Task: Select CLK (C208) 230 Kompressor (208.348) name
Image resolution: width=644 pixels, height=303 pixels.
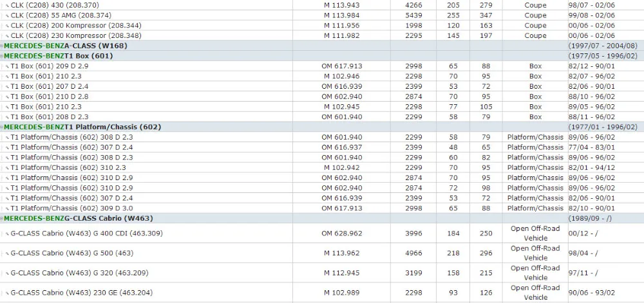Action: tap(76, 35)
